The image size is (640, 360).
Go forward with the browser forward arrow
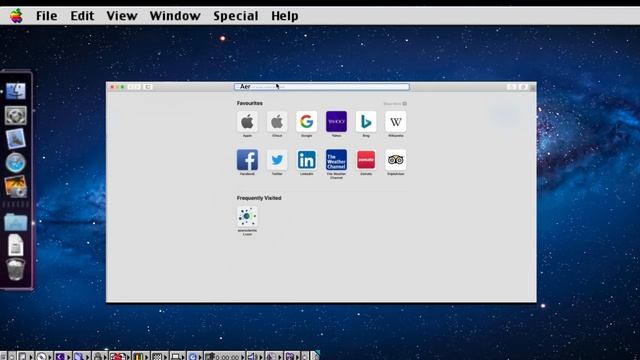pos(138,87)
